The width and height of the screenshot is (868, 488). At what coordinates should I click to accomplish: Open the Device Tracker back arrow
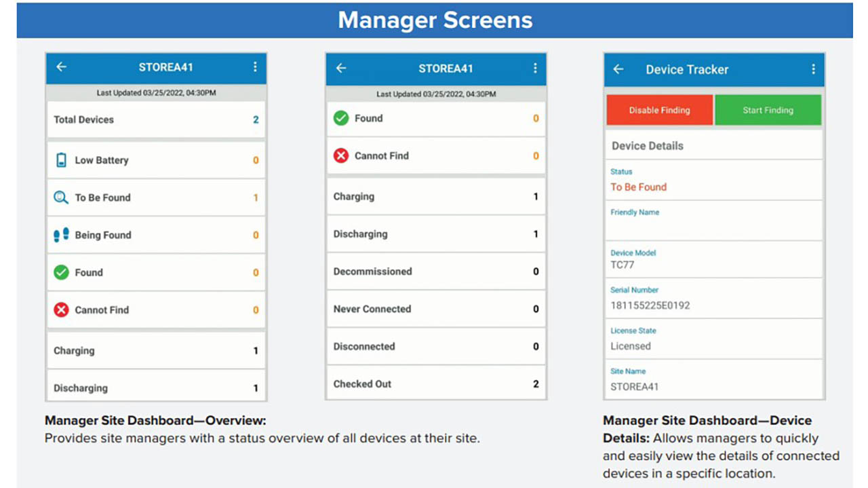pos(618,69)
